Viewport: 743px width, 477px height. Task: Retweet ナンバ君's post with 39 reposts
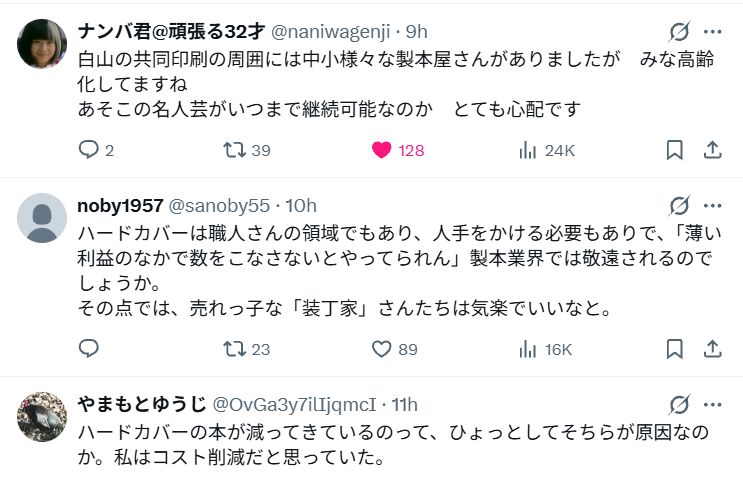point(235,150)
